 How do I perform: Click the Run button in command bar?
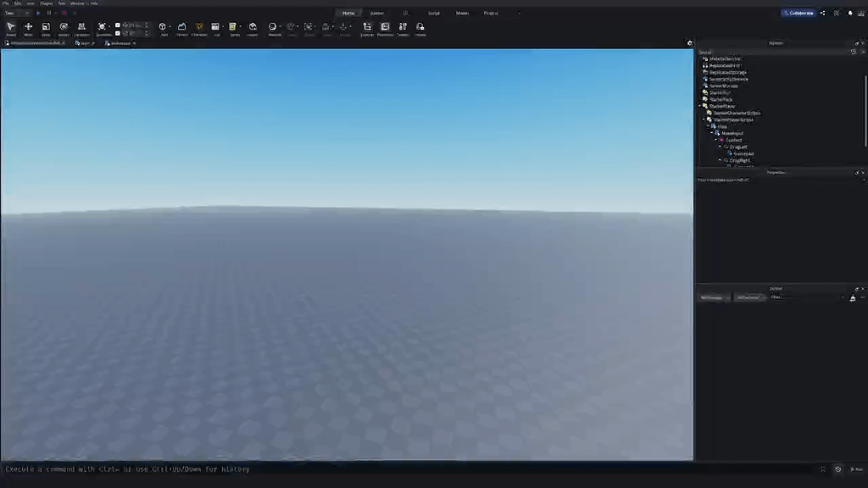click(857, 469)
